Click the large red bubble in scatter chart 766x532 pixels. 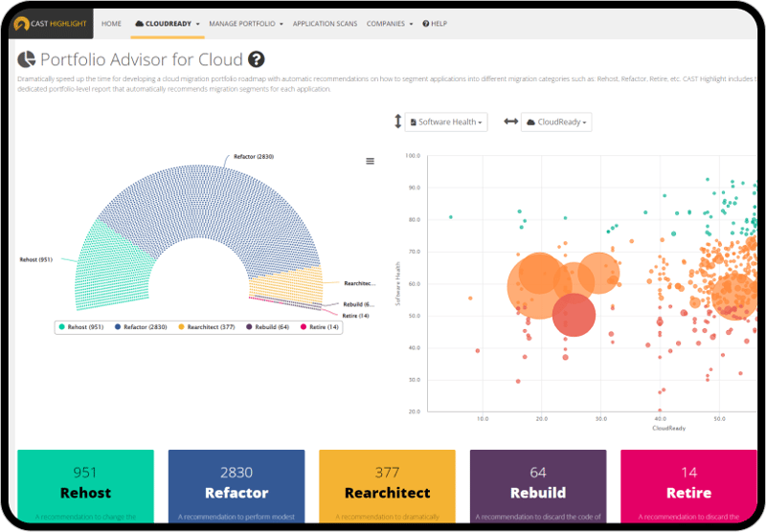click(574, 314)
